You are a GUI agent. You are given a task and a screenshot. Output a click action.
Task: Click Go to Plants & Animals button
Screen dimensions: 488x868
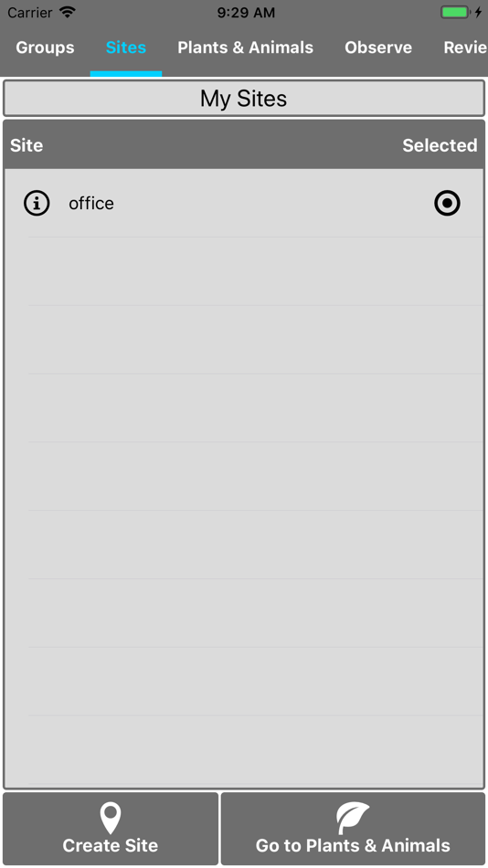[353, 829]
